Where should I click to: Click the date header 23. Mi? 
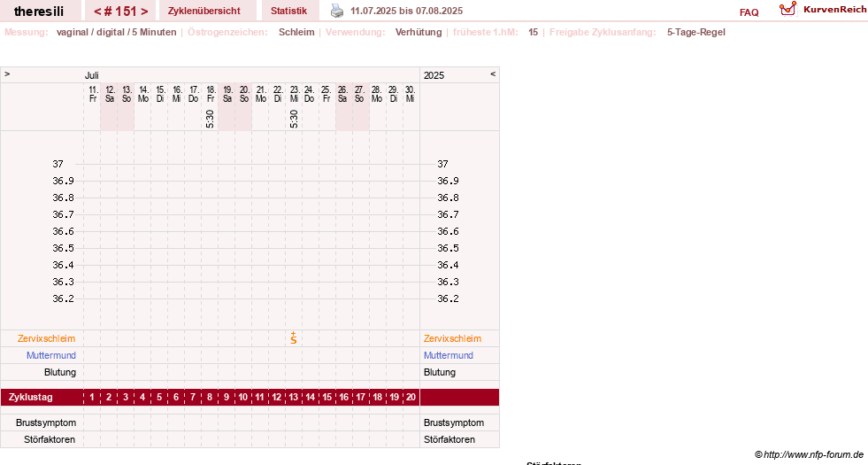(295, 94)
